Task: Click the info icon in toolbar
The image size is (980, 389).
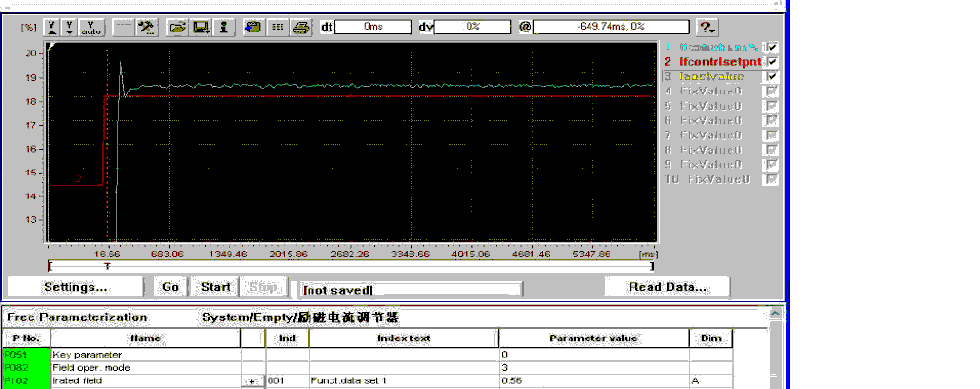Action: pyautogui.click(x=223, y=28)
